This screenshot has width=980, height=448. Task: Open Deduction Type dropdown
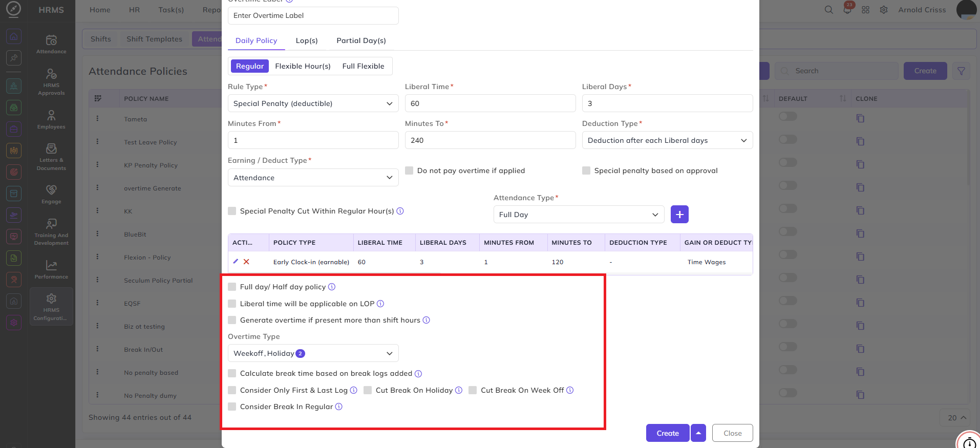coord(668,140)
